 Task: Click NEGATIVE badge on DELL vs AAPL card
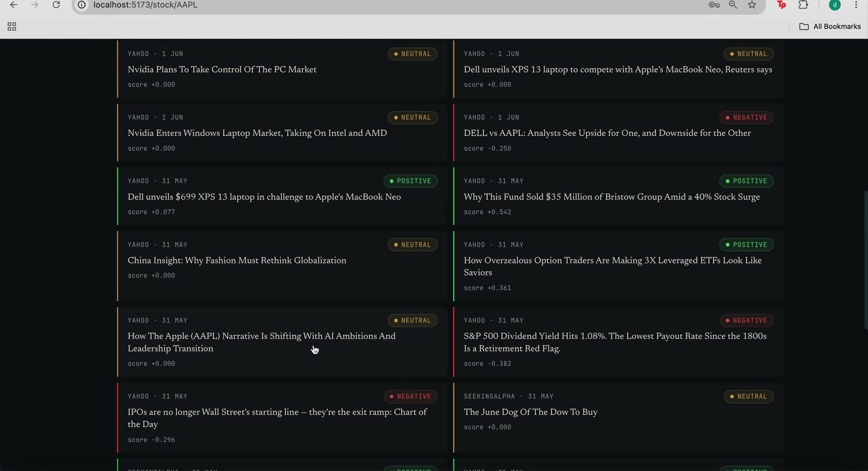(x=746, y=118)
